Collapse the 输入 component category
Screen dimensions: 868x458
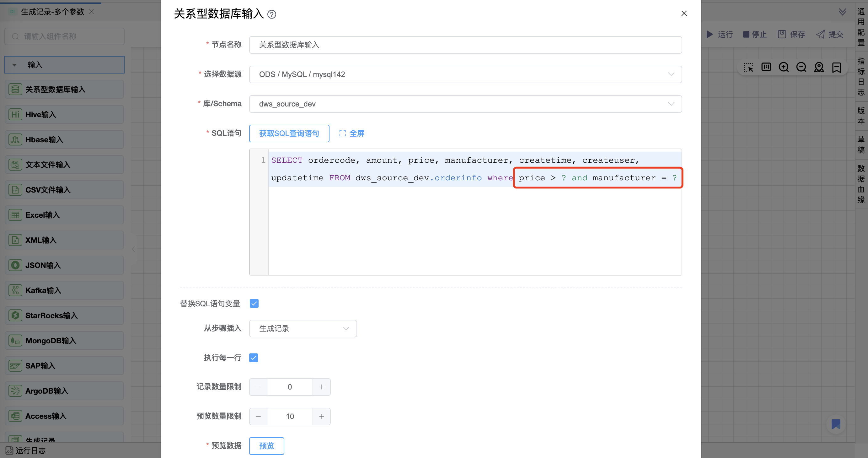14,65
